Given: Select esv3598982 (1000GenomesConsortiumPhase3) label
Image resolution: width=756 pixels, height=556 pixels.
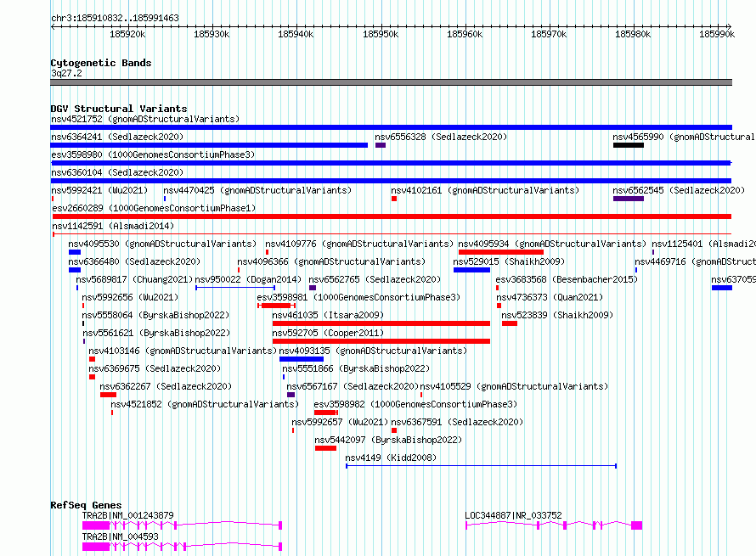Looking at the screenshot, I should (x=415, y=404).
